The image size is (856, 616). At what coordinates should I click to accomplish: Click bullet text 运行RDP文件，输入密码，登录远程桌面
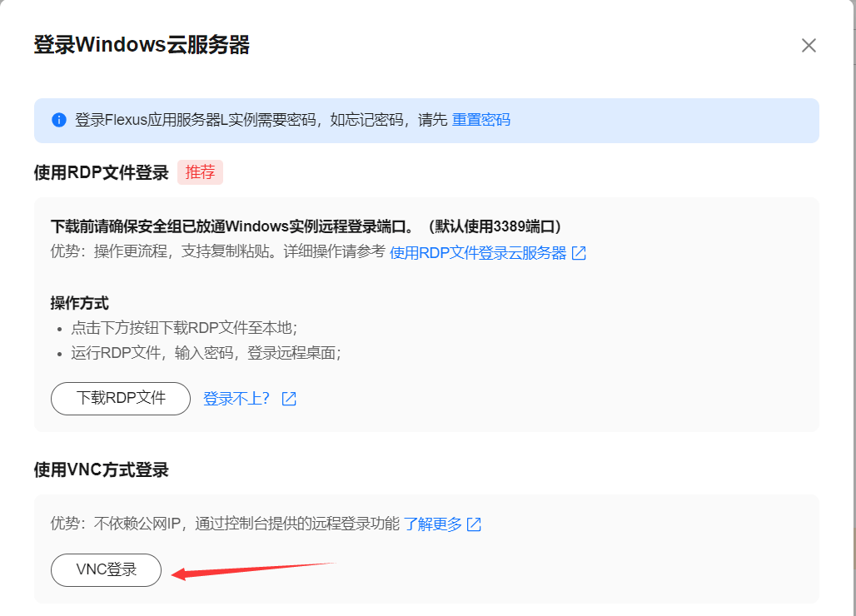[x=206, y=353]
